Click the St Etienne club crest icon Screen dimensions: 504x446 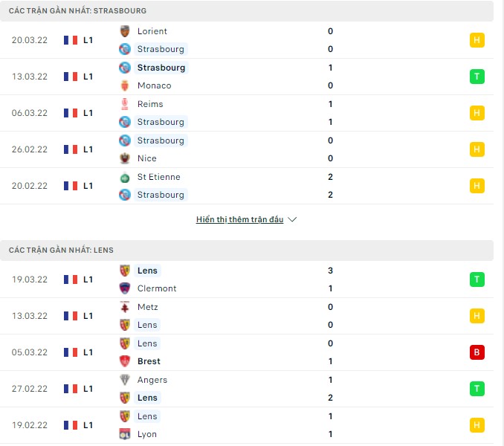[x=125, y=177]
